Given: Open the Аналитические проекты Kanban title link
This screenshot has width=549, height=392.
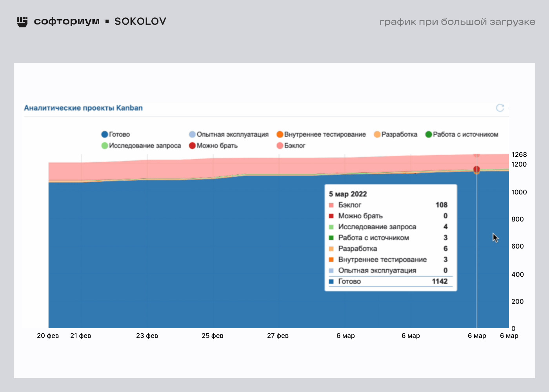Looking at the screenshot, I should click(x=83, y=108).
